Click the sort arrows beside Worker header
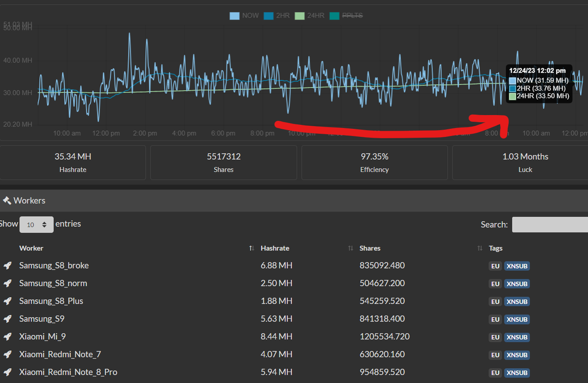The image size is (588, 383). 251,249
